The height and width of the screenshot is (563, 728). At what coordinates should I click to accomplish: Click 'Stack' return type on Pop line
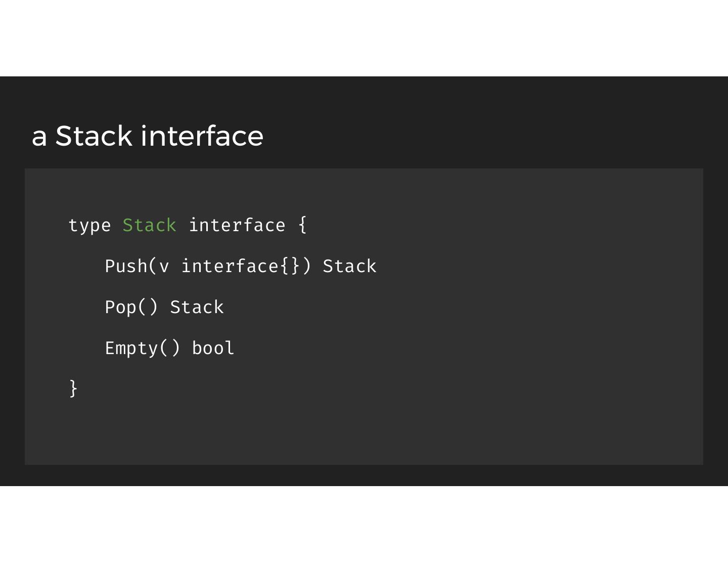pyautogui.click(x=197, y=307)
